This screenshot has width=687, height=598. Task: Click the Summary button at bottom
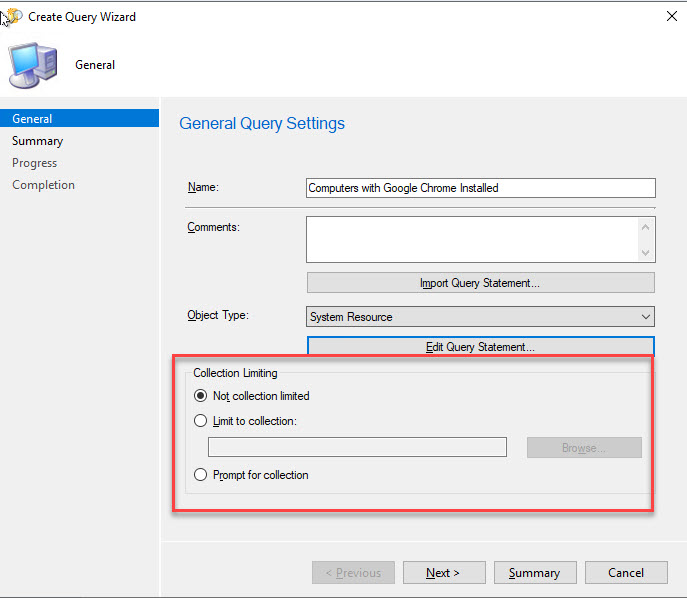pos(534,573)
